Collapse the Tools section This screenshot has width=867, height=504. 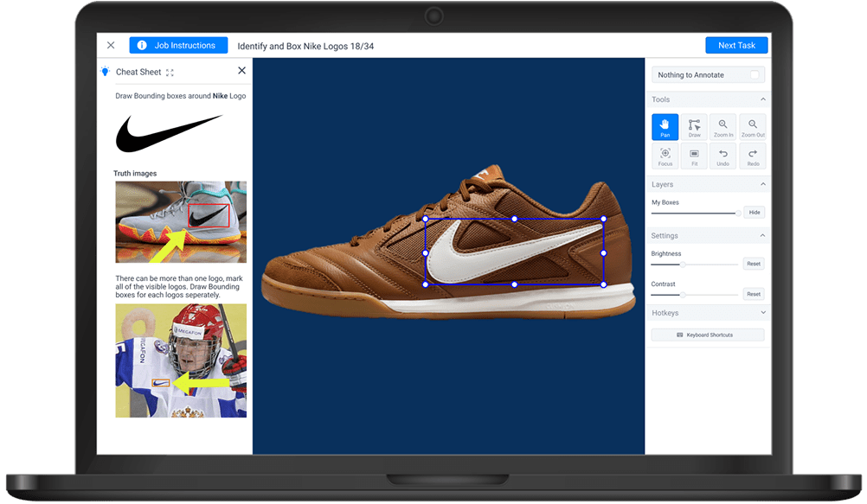[x=762, y=99]
